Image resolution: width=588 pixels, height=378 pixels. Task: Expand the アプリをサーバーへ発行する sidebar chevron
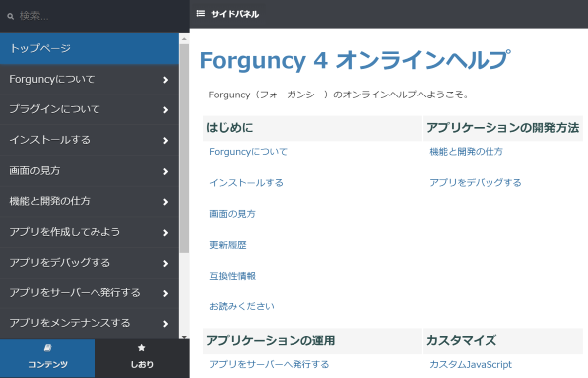click(165, 294)
